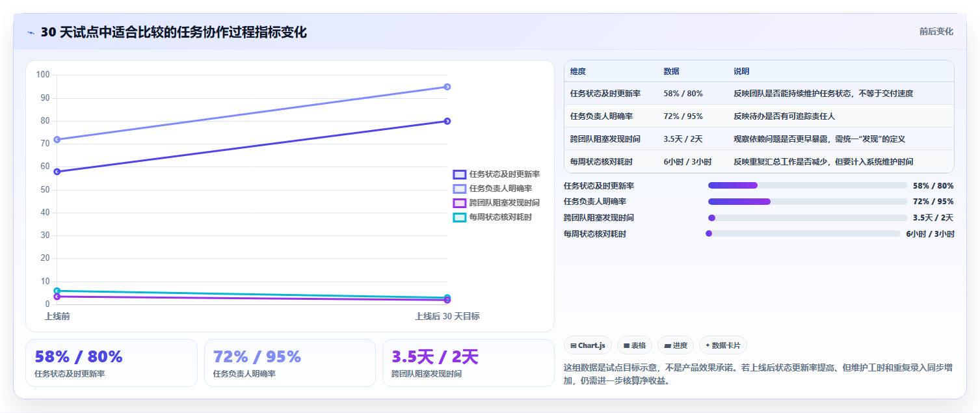Click the footnote about 试点目标示意
980x413 pixels.
pyautogui.click(x=758, y=374)
